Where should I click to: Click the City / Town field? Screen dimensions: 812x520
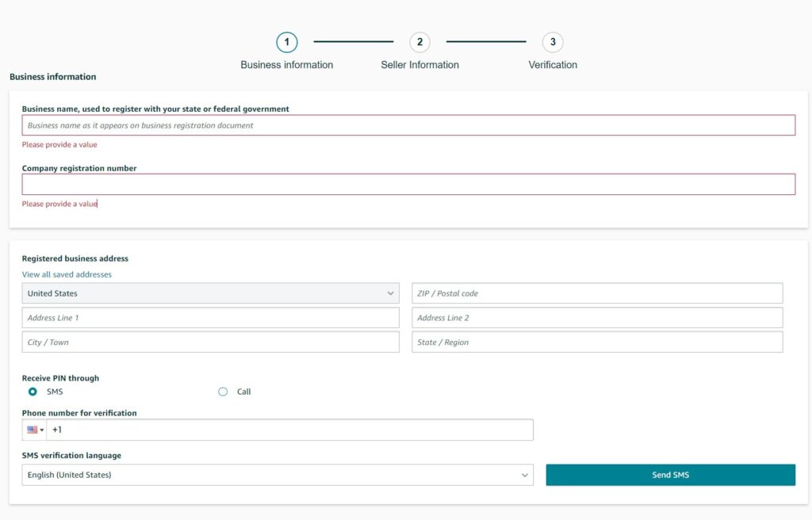[210, 342]
